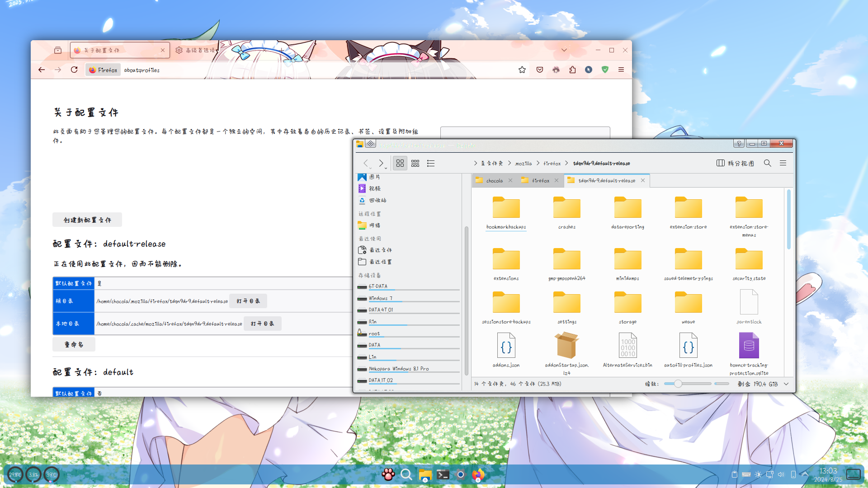The width and height of the screenshot is (868, 488).
Task: Go forward in Dolphin file manager
Action: point(381,163)
